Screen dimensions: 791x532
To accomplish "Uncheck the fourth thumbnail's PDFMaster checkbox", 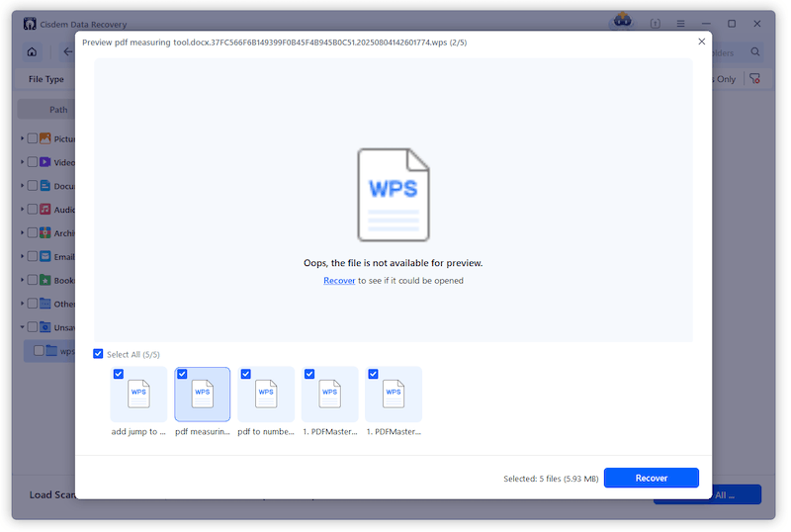I will [309, 374].
